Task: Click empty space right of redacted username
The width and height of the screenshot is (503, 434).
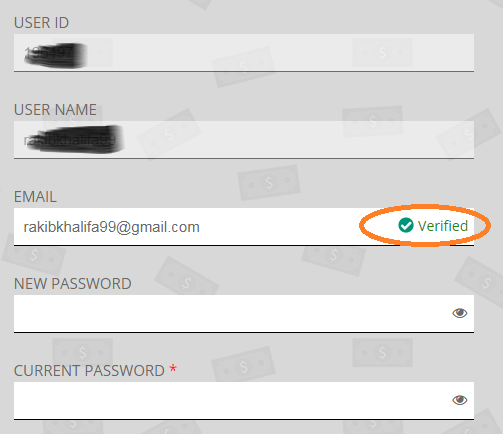Action: point(299,140)
